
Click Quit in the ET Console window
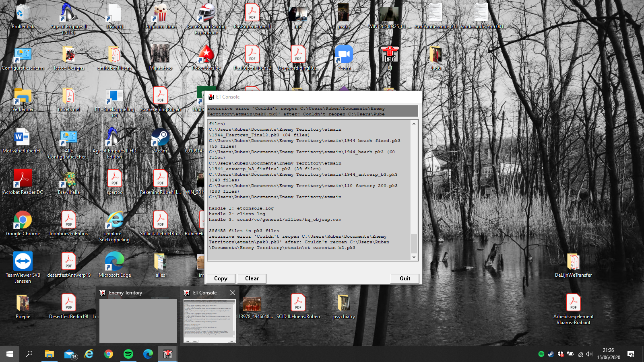click(405, 278)
